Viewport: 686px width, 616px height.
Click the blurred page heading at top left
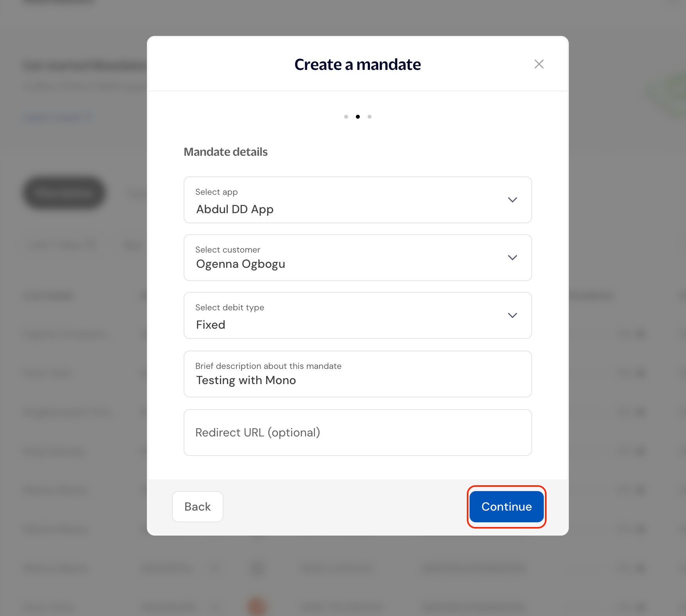click(85, 66)
